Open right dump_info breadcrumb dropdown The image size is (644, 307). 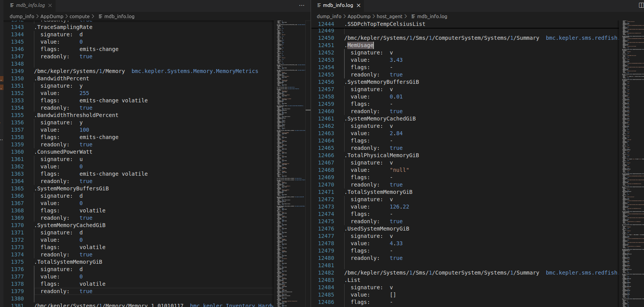(x=329, y=17)
